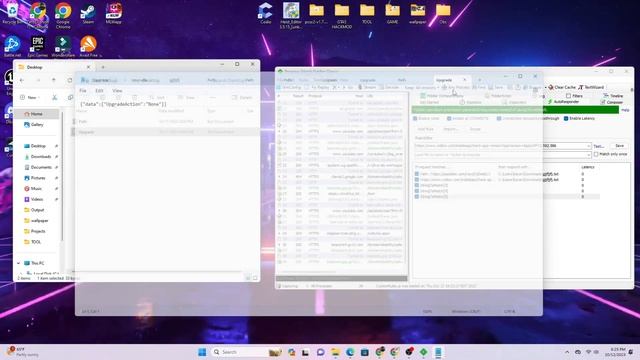Click Save in the AutoResponder rule editor
The height and width of the screenshot is (360, 640).
(x=619, y=146)
